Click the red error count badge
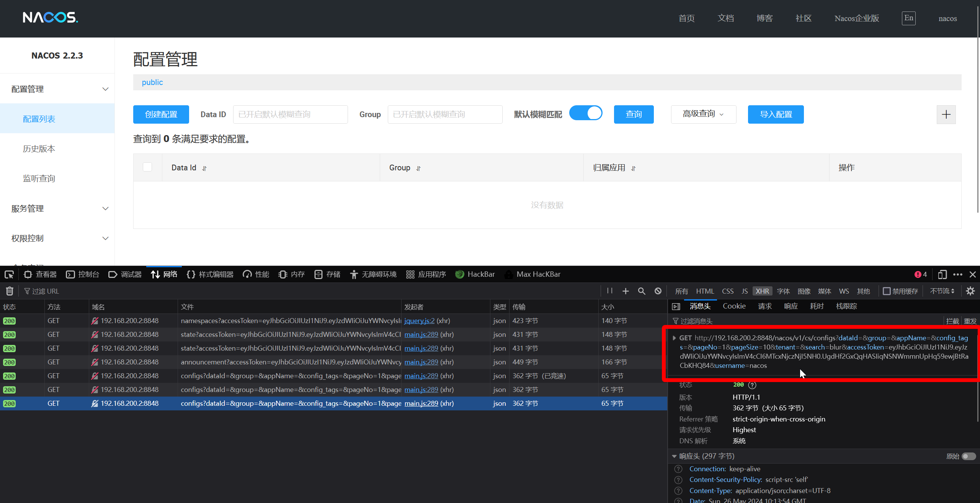 [x=921, y=274]
